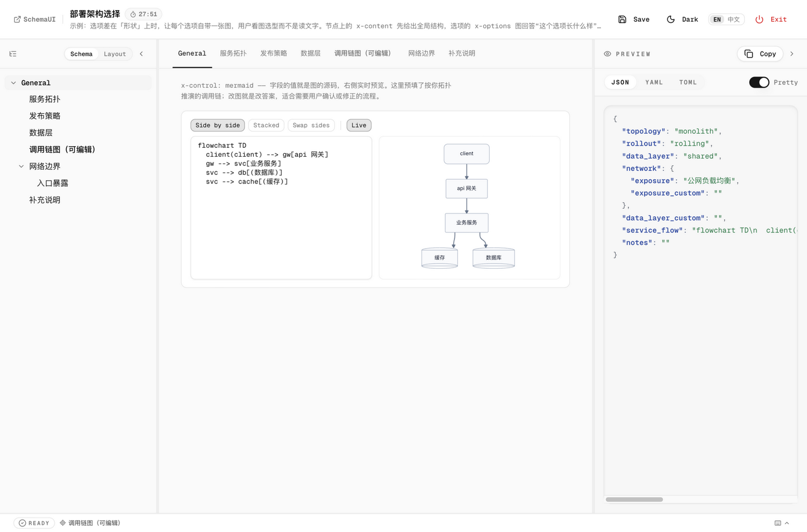Click the 缓存 cylinder node in diagram

click(440, 258)
